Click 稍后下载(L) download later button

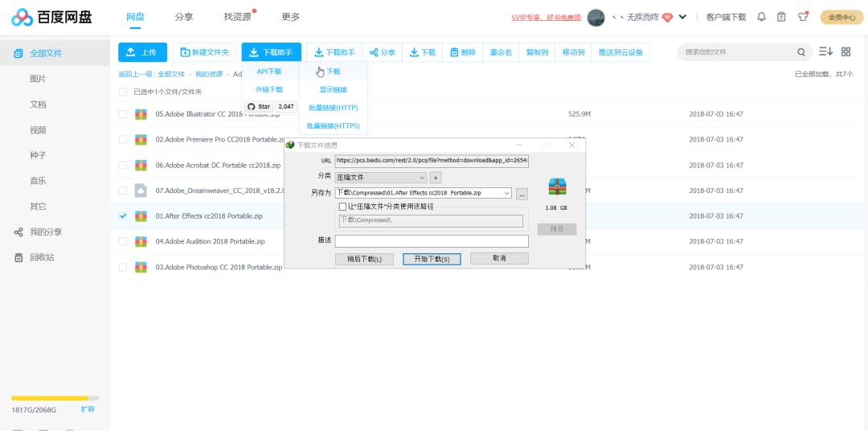pyautogui.click(x=364, y=259)
